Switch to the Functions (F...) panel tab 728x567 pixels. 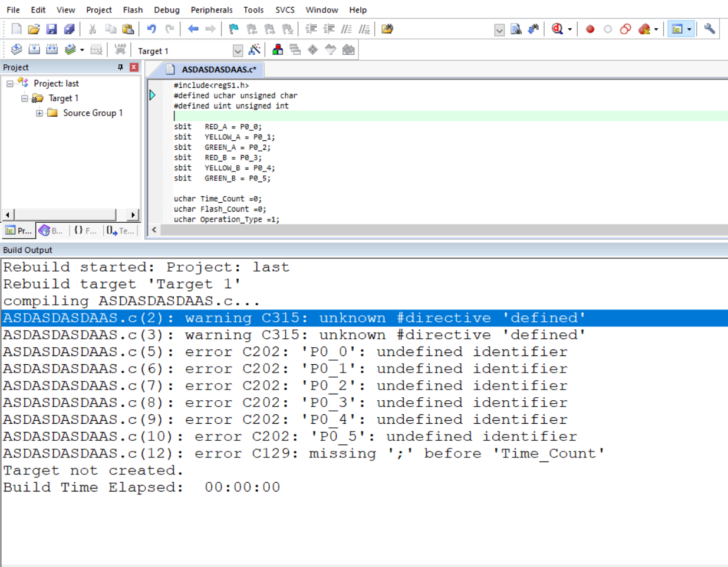pos(85,230)
